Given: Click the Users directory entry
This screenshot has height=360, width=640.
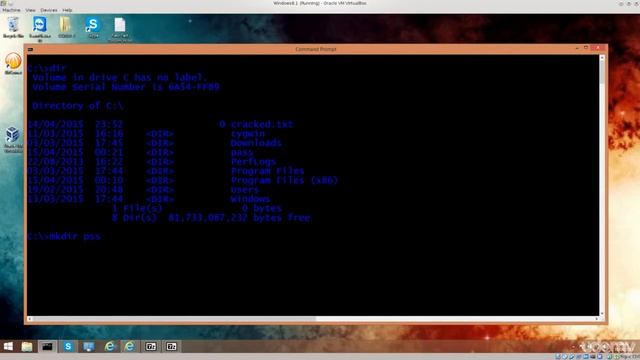Looking at the screenshot, I should [x=244, y=189].
